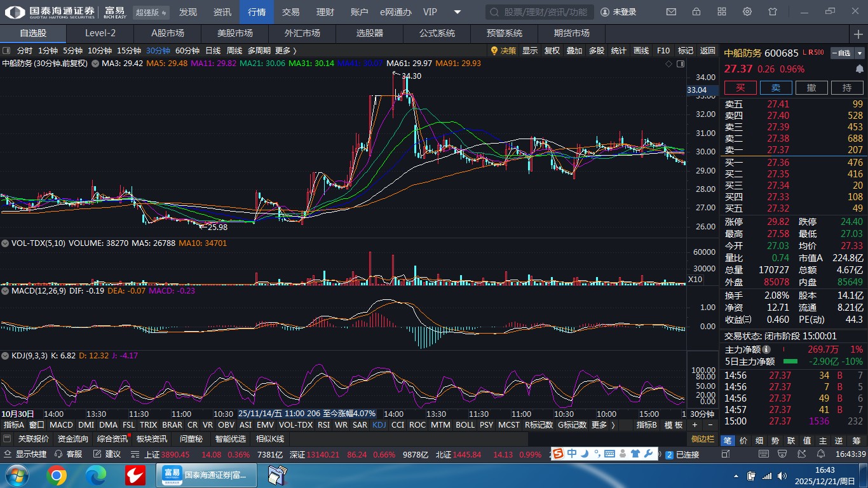Toggle 复权 price adjustment mode
Viewport: 868px width, 488px height.
(x=552, y=51)
